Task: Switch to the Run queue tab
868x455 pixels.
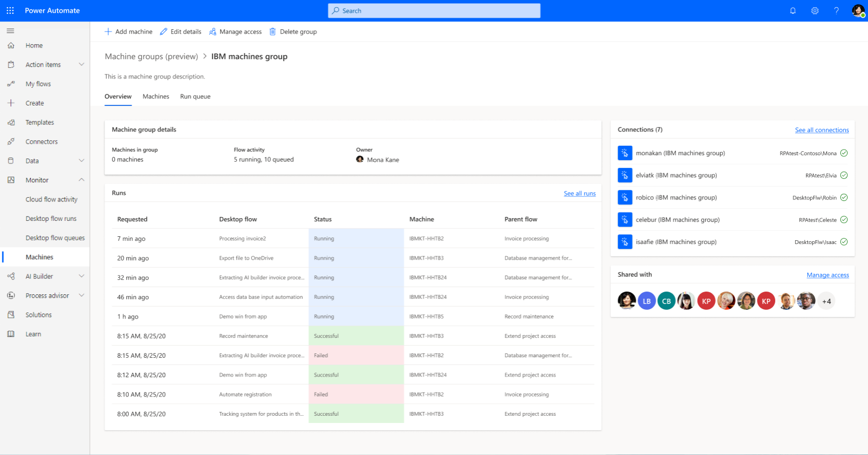Action: coord(195,97)
